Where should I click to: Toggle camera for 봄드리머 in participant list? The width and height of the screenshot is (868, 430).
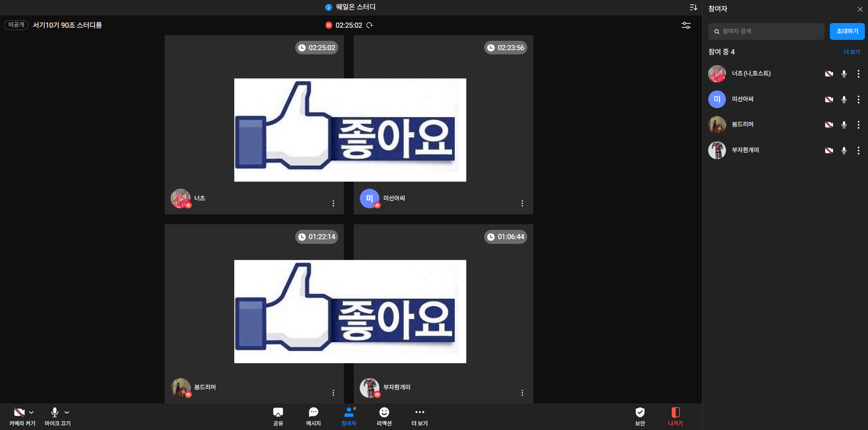(x=829, y=125)
